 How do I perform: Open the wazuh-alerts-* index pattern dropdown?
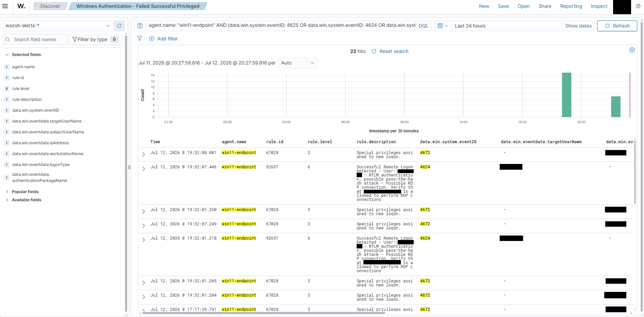(58, 26)
